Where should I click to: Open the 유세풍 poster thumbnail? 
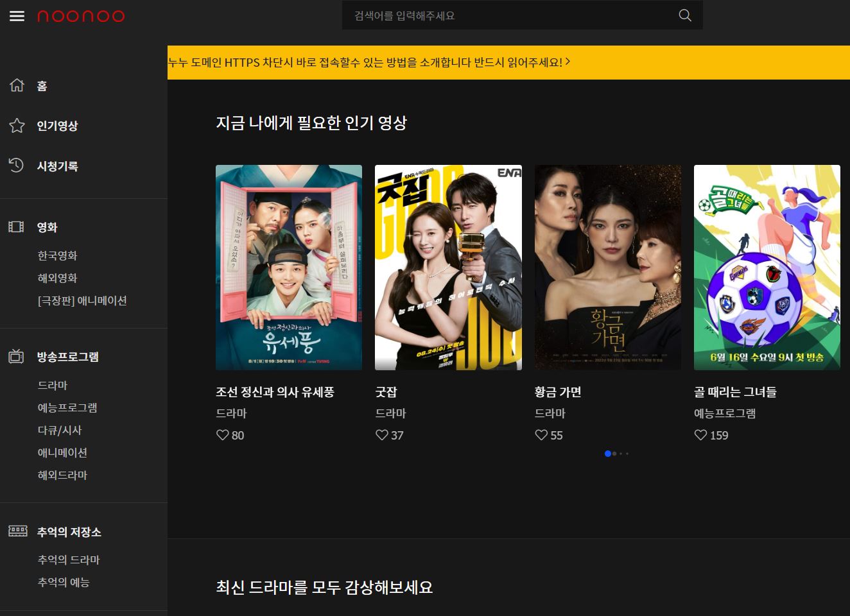click(289, 268)
